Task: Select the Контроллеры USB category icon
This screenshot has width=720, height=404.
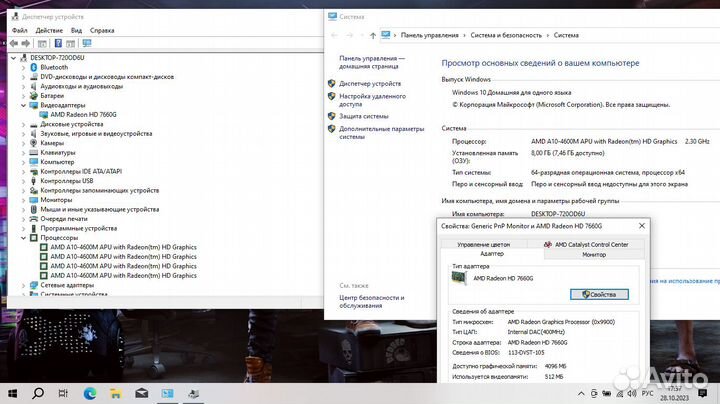Action: click(x=34, y=181)
